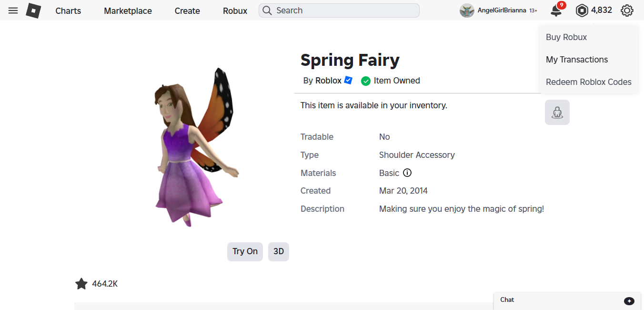This screenshot has height=310, width=644.
Task: Click the Materials info icon
Action: click(x=407, y=173)
